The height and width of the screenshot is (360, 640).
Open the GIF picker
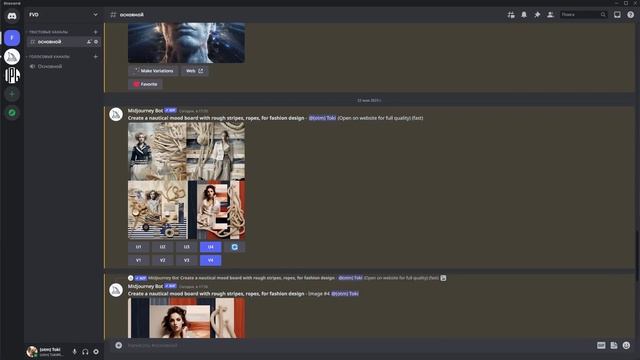tap(601, 345)
